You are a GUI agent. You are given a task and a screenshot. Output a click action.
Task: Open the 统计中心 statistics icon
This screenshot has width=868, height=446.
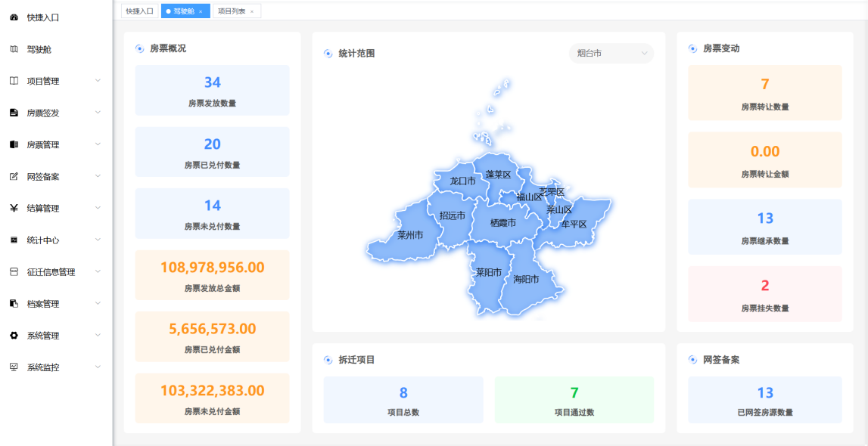pos(15,239)
